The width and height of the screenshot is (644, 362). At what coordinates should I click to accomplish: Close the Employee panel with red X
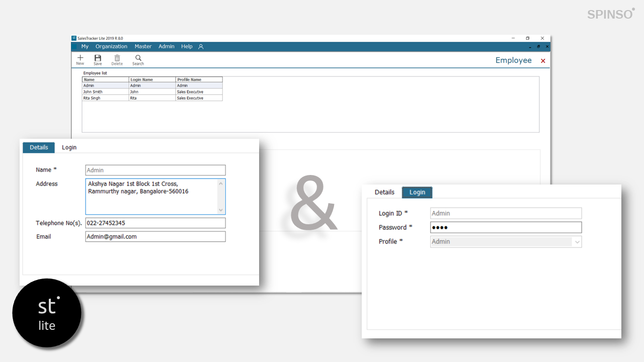point(543,61)
